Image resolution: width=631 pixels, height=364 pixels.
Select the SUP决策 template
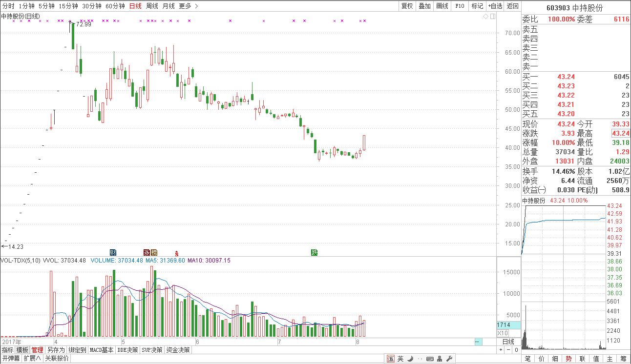pyautogui.click(x=152, y=350)
